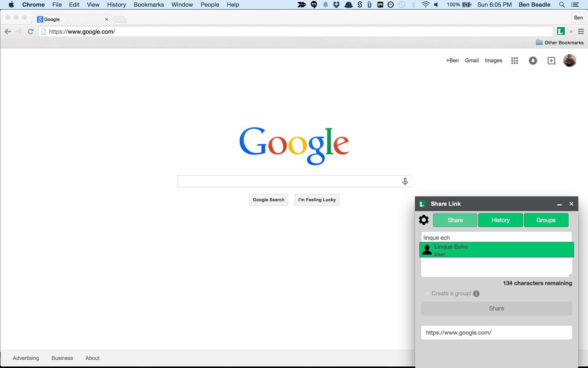Click the Linque extension icon in Chrome toolbar
This screenshot has height=368, width=588.
(x=560, y=31)
